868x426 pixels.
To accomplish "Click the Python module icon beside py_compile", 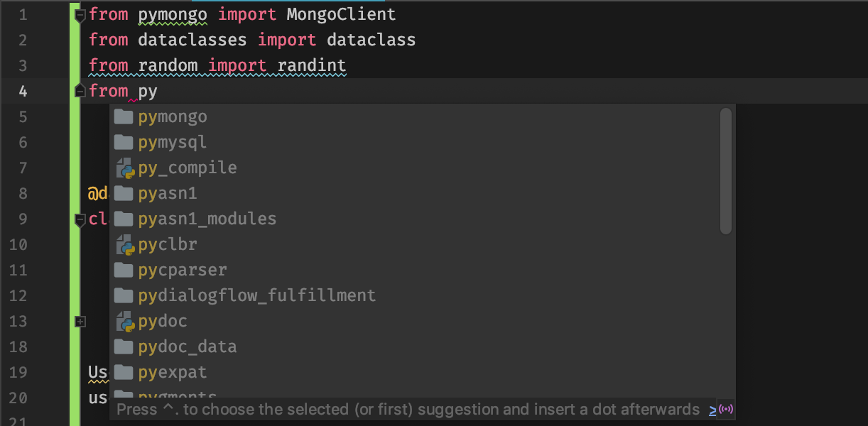I will pyautogui.click(x=124, y=167).
